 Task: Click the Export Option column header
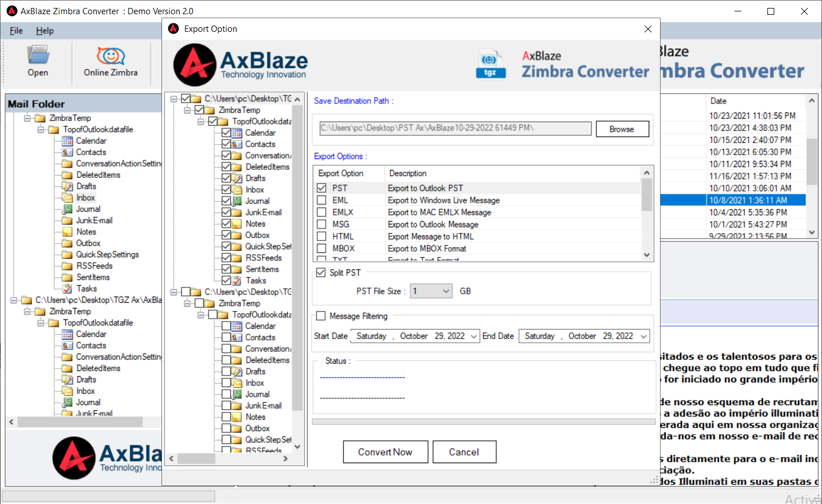pyautogui.click(x=348, y=173)
